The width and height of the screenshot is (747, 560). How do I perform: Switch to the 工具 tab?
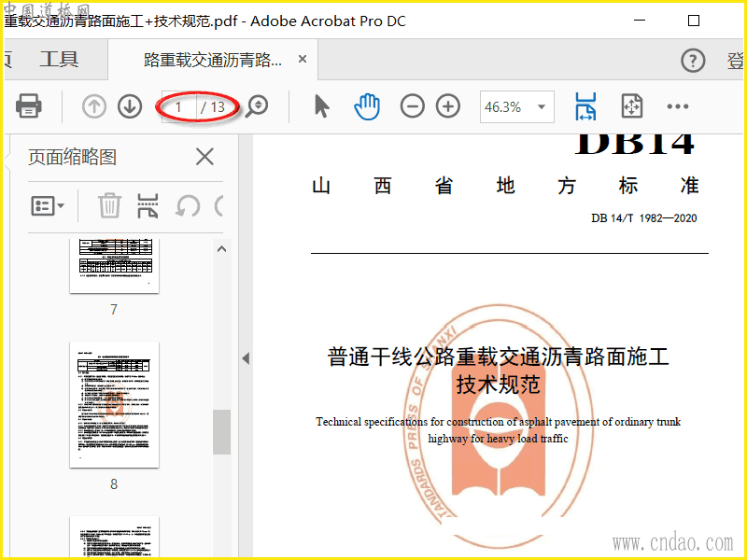(x=59, y=60)
